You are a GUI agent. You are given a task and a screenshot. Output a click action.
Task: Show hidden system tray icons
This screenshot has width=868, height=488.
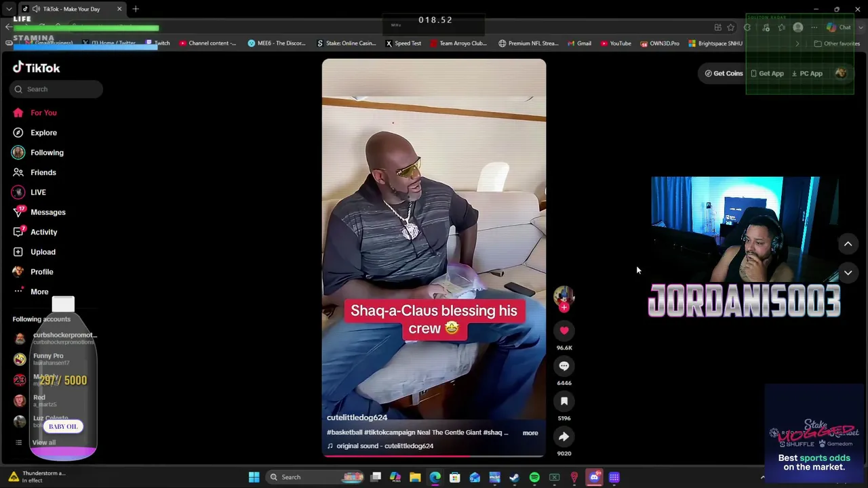(x=762, y=477)
